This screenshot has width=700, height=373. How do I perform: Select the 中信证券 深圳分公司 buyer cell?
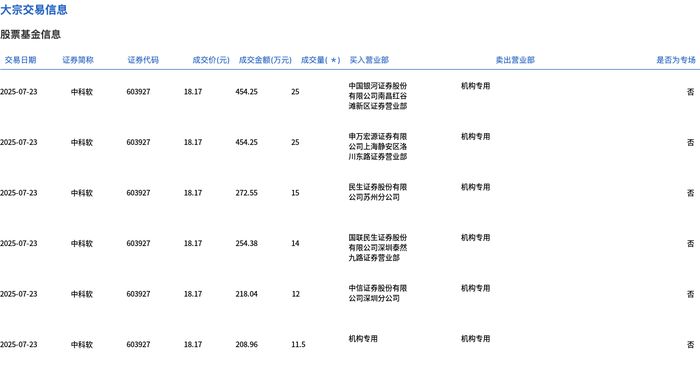point(378,293)
